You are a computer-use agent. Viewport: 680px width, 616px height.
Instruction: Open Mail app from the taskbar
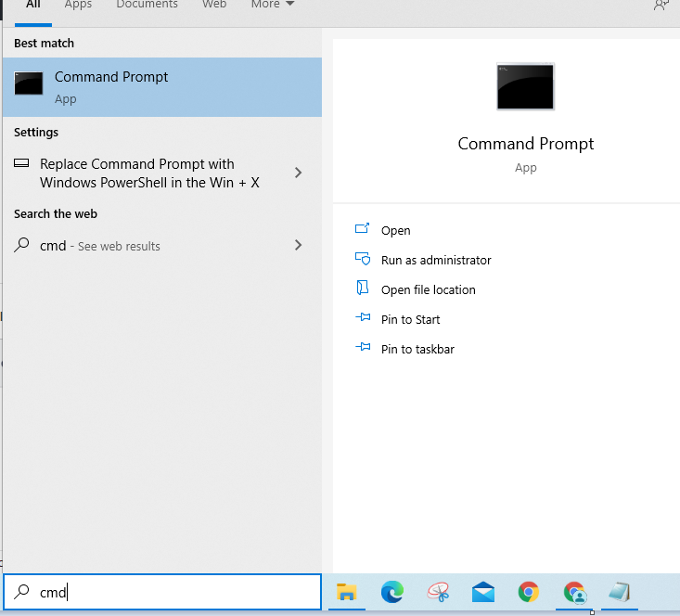(483, 592)
